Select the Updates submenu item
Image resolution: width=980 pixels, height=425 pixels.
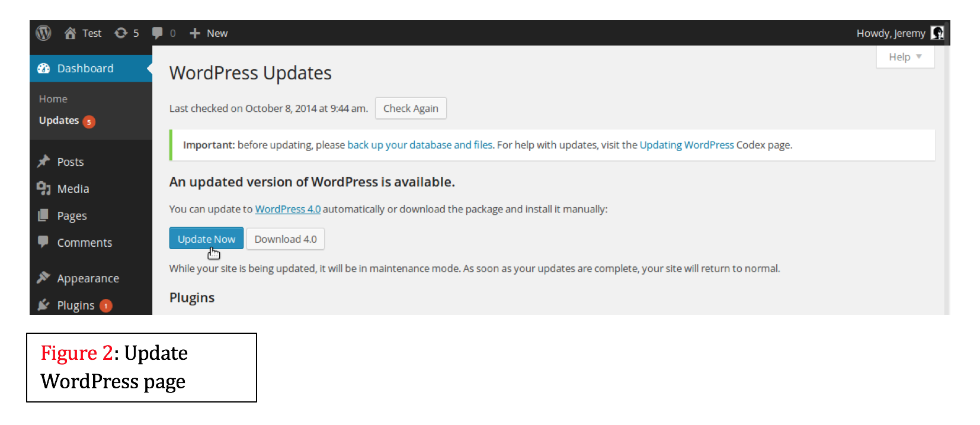[x=59, y=120]
